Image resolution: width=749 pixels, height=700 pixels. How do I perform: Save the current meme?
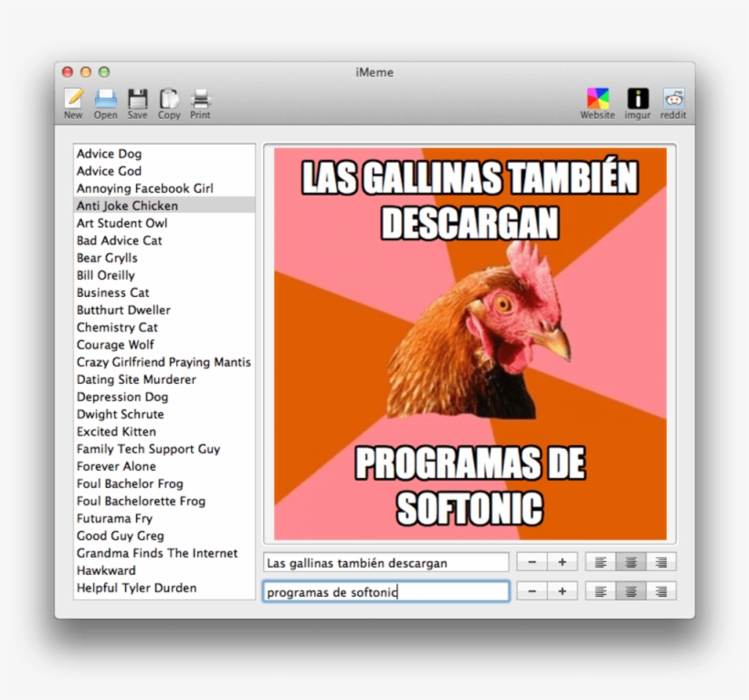click(x=137, y=101)
